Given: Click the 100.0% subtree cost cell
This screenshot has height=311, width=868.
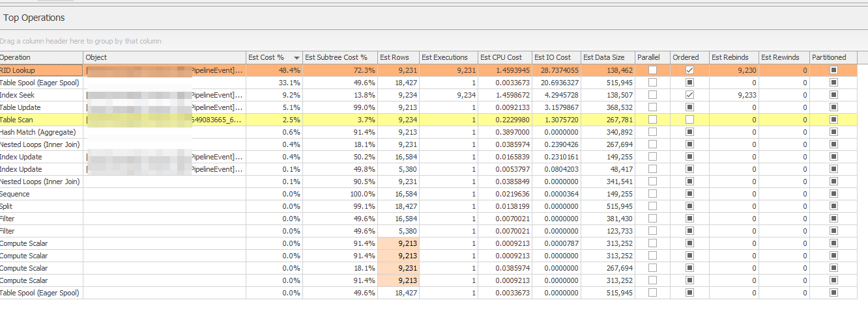Looking at the screenshot, I should click(340, 194).
